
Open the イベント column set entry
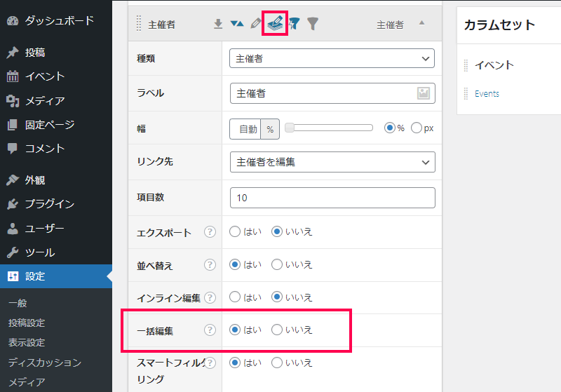coord(494,65)
